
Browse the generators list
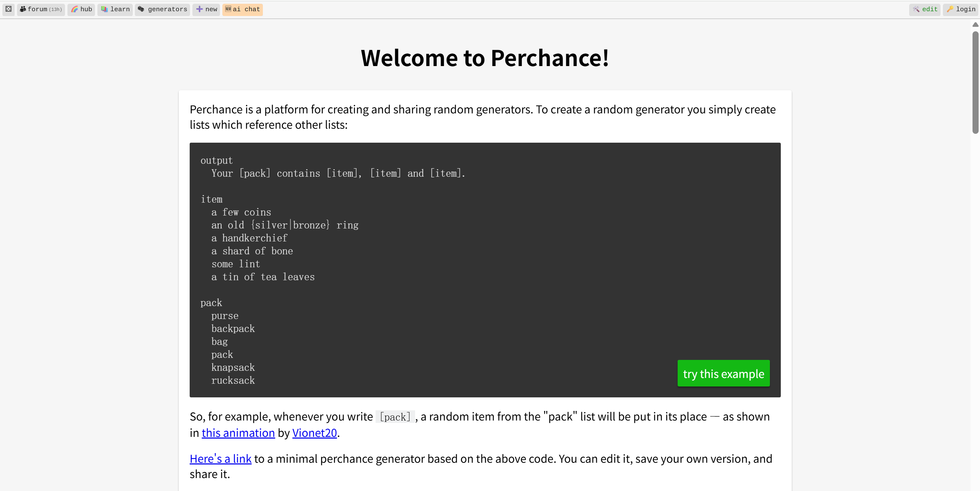162,9
